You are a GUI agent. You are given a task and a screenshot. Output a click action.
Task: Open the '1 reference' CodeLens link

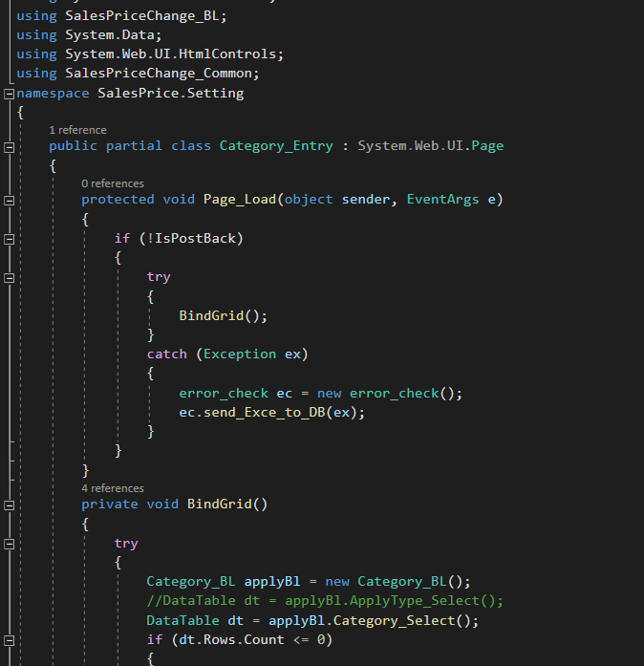[77, 130]
